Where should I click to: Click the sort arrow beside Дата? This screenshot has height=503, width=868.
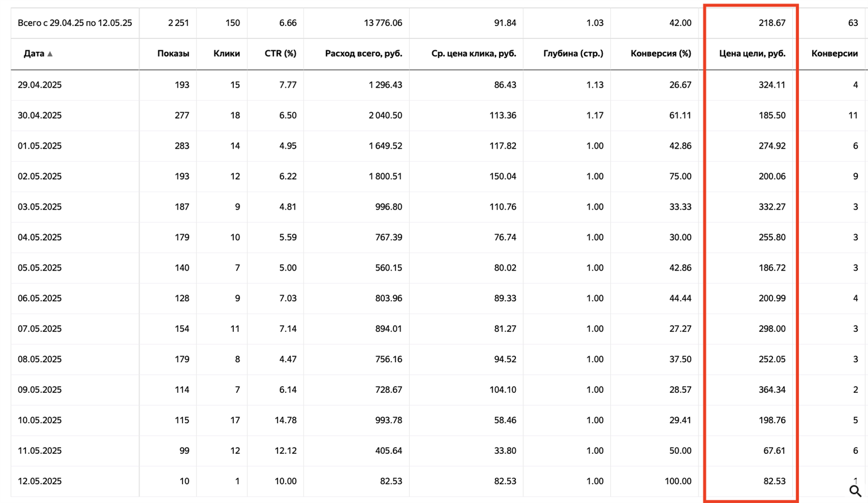pyautogui.click(x=50, y=54)
